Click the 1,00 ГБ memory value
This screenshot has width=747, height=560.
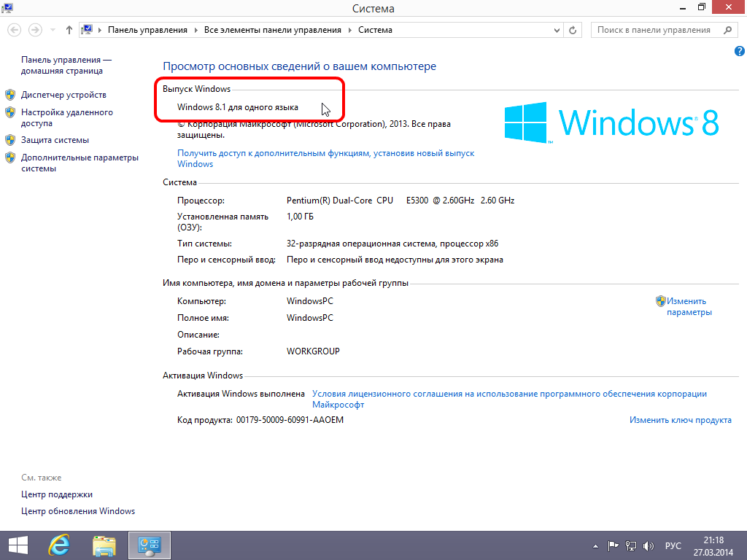(300, 217)
